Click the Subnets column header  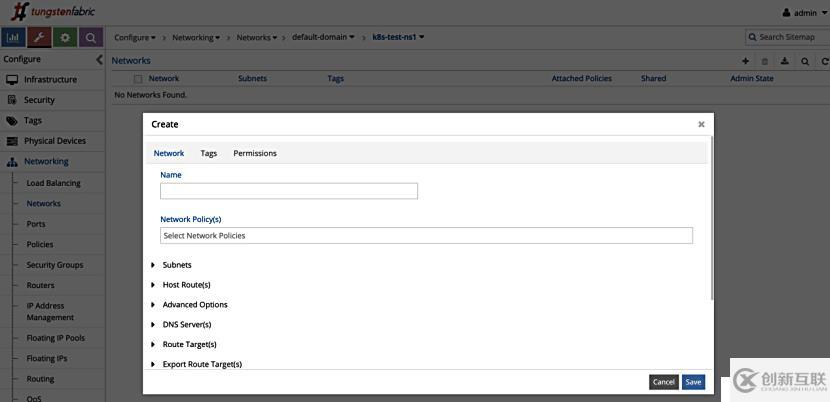coord(252,78)
